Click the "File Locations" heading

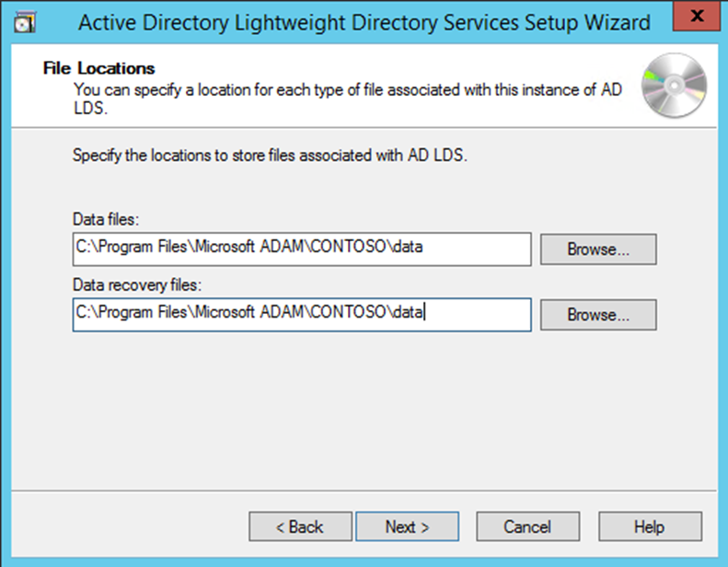(x=99, y=69)
